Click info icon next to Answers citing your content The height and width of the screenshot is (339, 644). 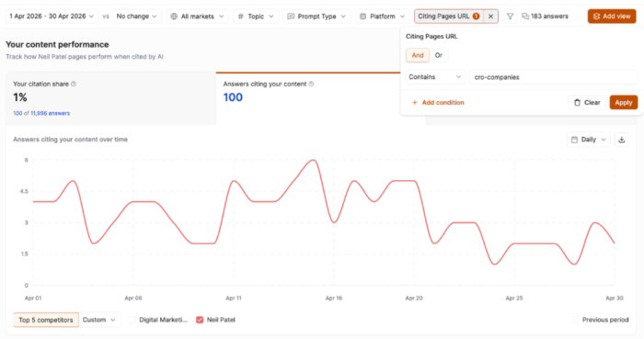tap(311, 84)
